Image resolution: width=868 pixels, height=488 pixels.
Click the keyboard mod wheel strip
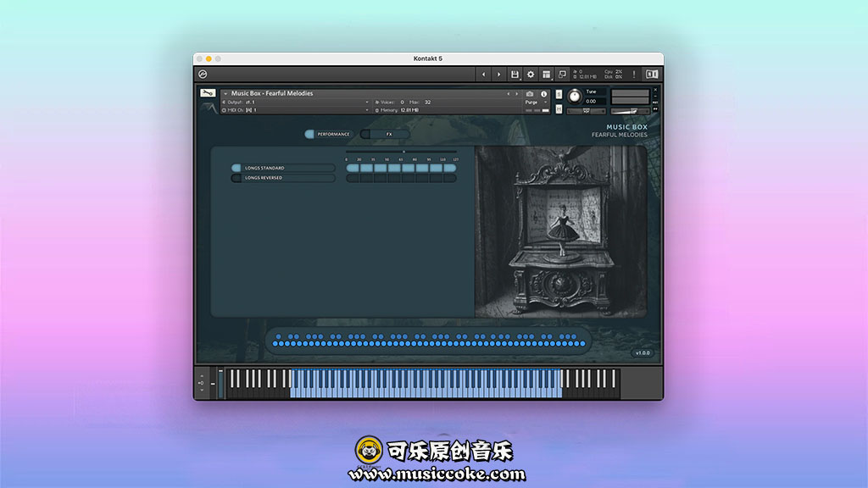[x=221, y=382]
